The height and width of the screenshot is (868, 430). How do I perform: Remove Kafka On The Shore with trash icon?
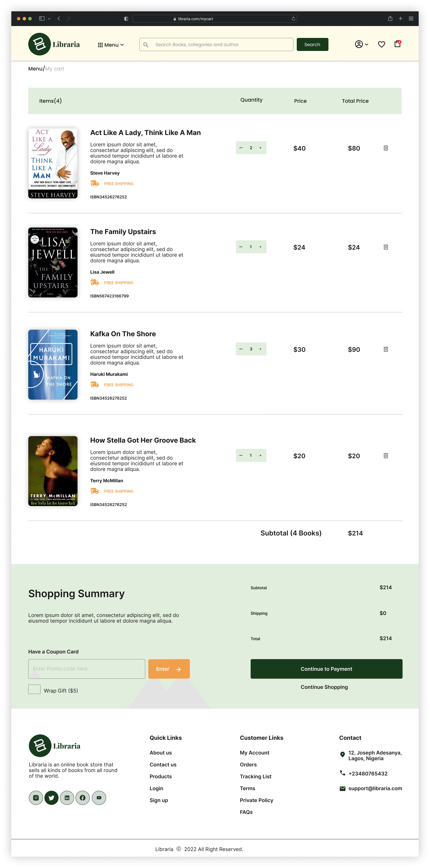point(386,349)
